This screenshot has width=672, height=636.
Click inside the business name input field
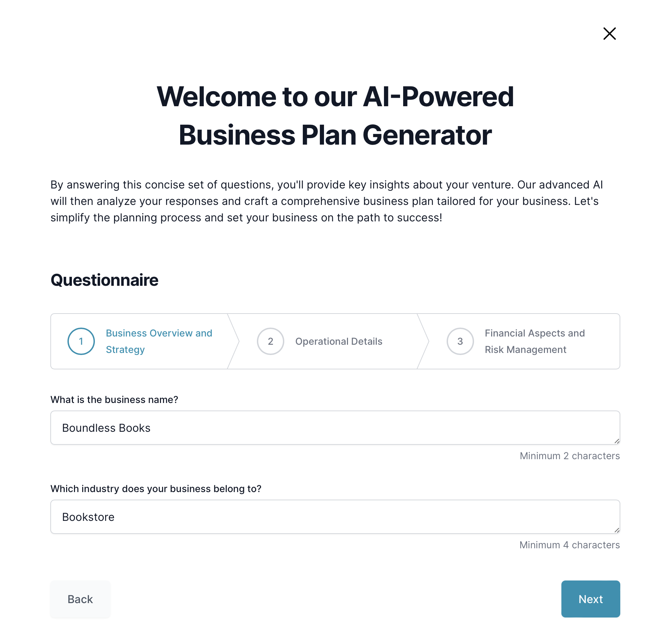point(335,427)
